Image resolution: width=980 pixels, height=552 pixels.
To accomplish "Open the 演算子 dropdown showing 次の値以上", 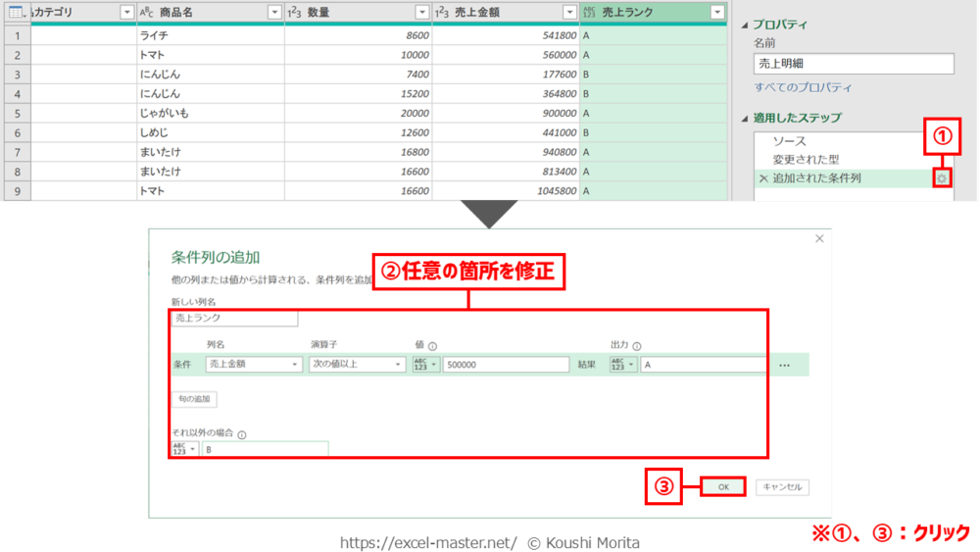I will [357, 364].
